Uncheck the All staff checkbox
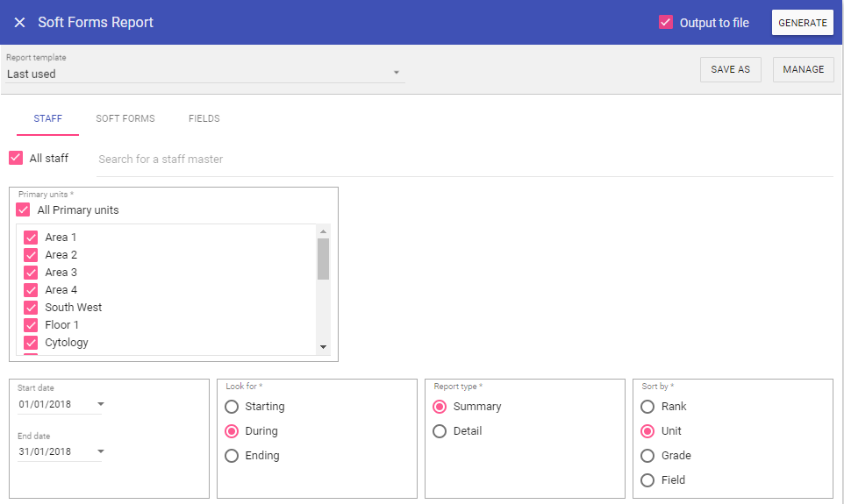 [x=16, y=159]
